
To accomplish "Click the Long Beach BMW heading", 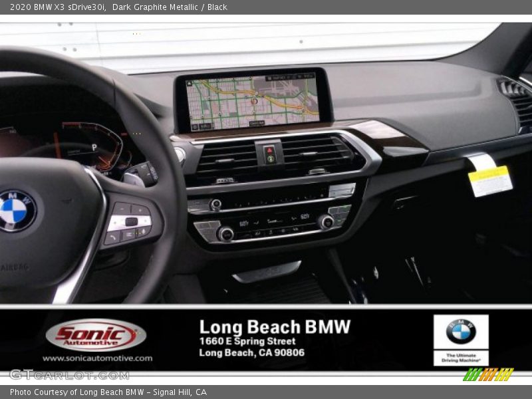I will pyautogui.click(x=275, y=327).
